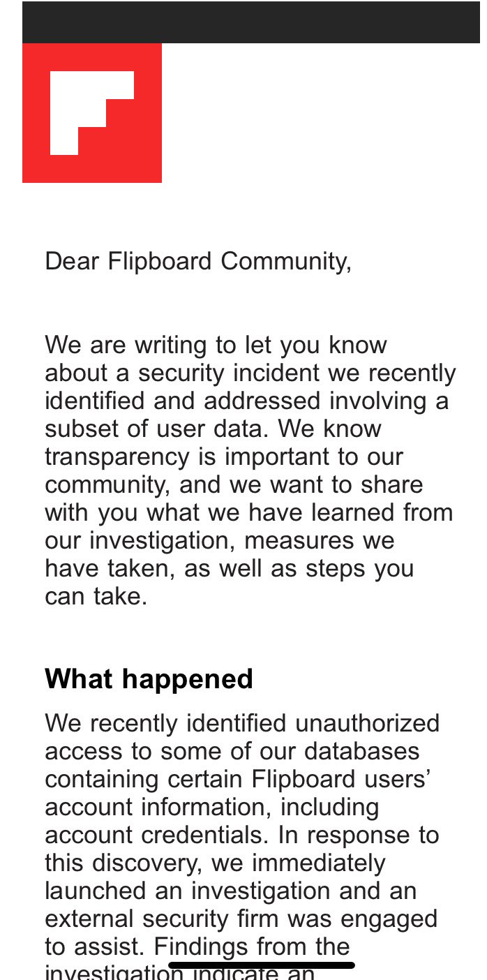487x980 pixels.
Task: Tap the closing words 'can take.'
Action: pyautogui.click(x=96, y=597)
